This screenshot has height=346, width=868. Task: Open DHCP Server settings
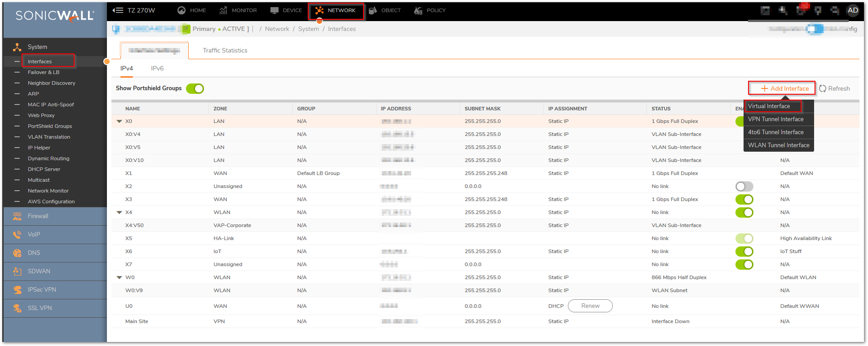[44, 169]
